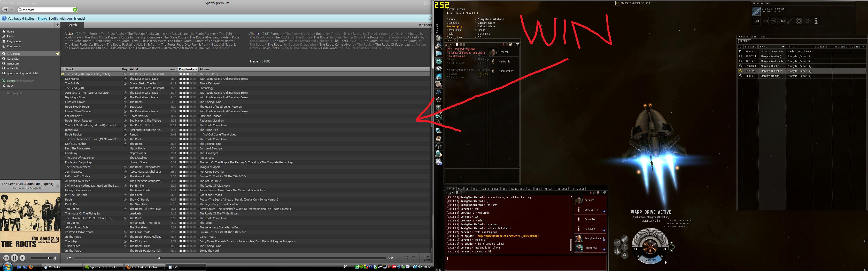Select the Stargate (Akidagi) row in overview
The width and height of the screenshot is (868, 271).
click(x=801, y=56)
